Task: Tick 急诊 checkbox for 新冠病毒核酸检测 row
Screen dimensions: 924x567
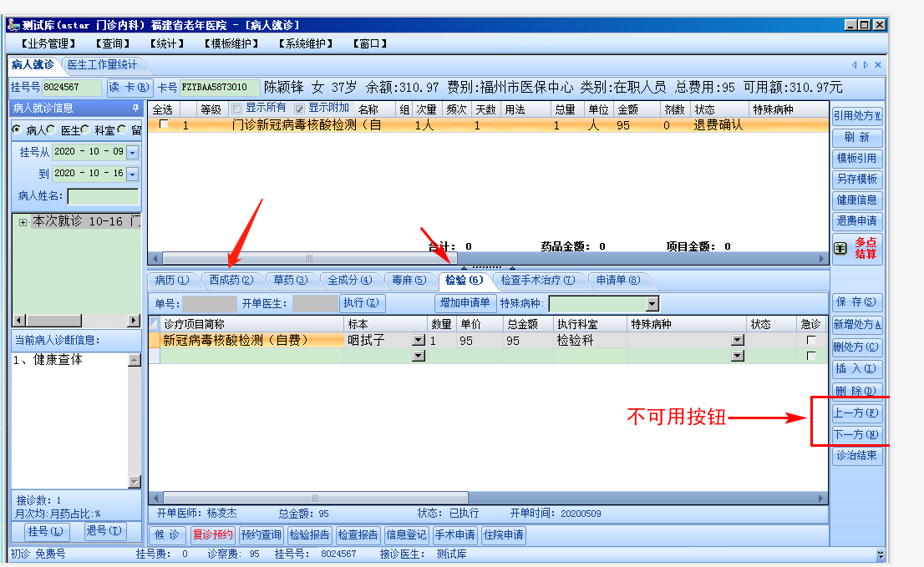Action: [811, 341]
